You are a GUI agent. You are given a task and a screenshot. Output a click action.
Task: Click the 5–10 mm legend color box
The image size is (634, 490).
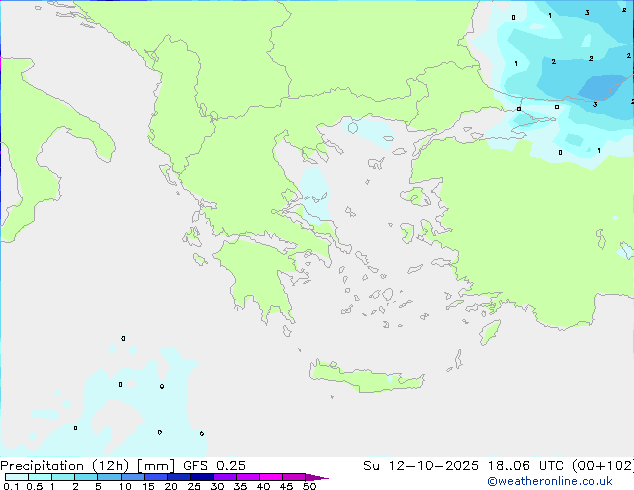110,477
